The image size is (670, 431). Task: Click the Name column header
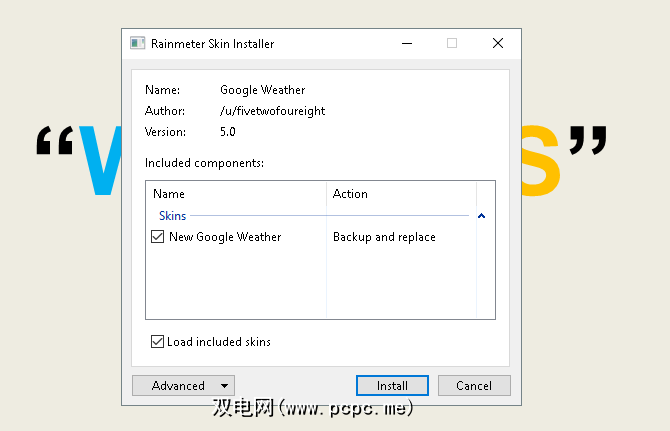coord(236,194)
